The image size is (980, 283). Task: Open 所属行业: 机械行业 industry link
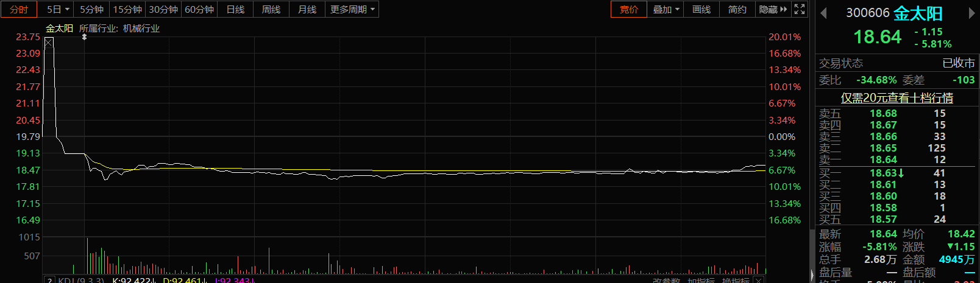119,28
